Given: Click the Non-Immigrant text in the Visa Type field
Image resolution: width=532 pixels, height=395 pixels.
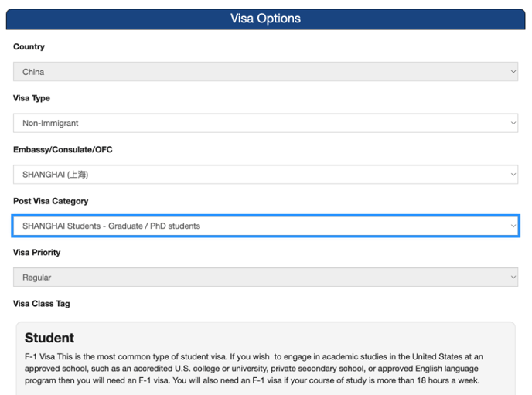Looking at the screenshot, I should (x=50, y=123).
